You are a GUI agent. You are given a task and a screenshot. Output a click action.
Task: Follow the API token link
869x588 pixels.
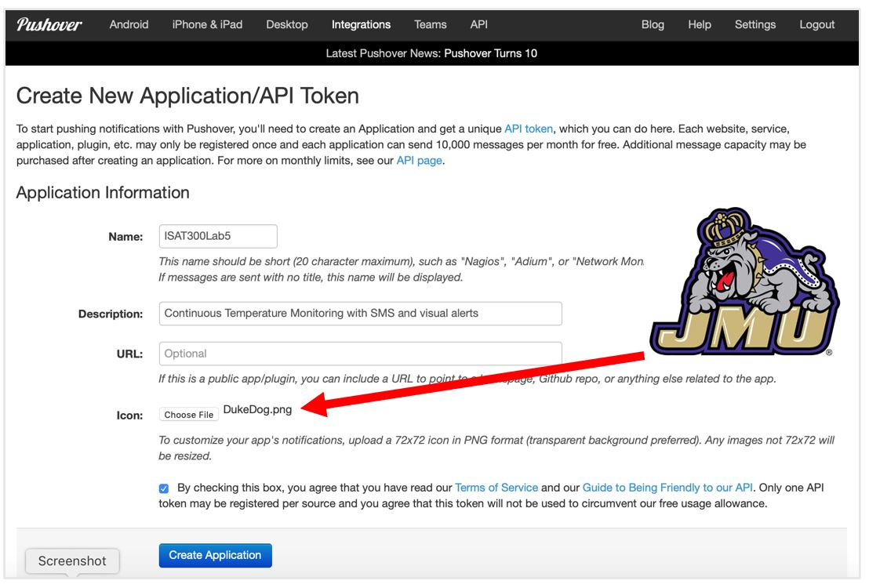click(x=529, y=129)
